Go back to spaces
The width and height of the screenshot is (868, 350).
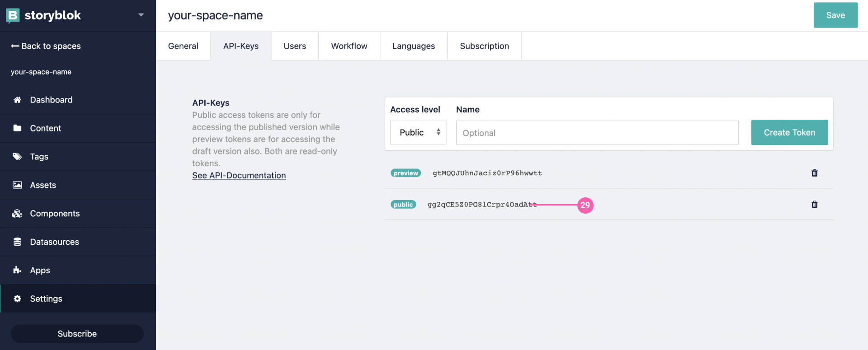(x=46, y=46)
